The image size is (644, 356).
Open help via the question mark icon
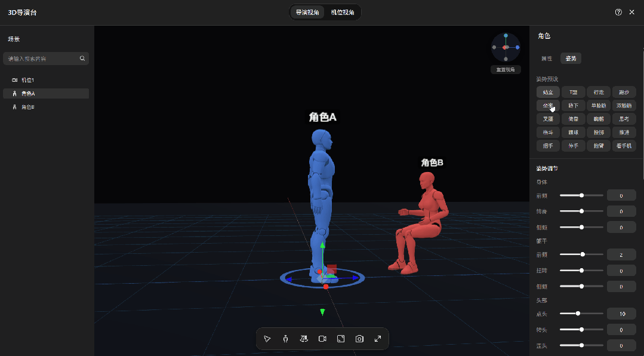point(618,13)
